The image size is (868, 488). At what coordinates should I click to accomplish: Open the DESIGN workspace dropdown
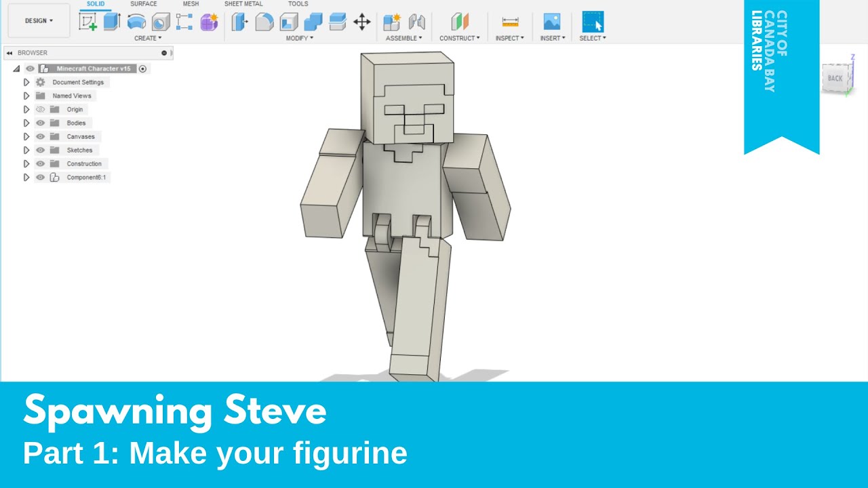(39, 20)
